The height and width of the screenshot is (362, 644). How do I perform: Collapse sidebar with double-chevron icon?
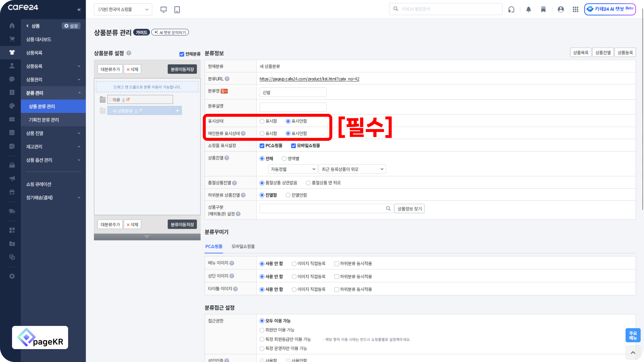pos(79,10)
